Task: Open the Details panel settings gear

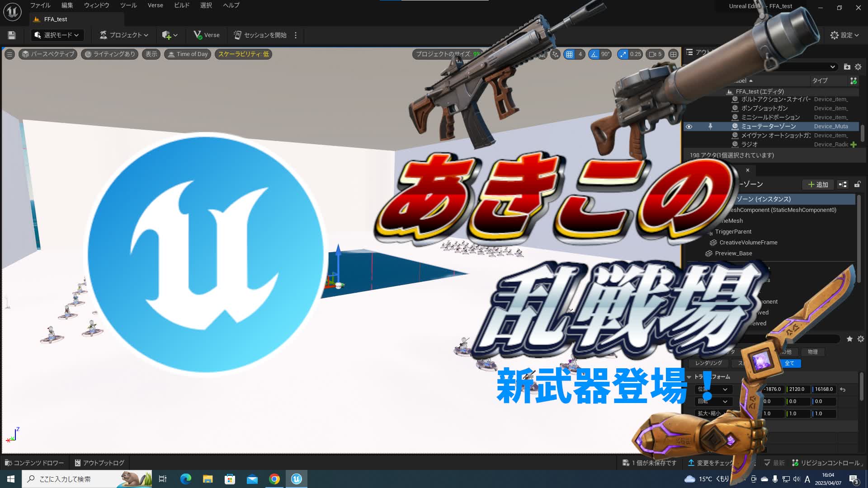Action: click(861, 339)
